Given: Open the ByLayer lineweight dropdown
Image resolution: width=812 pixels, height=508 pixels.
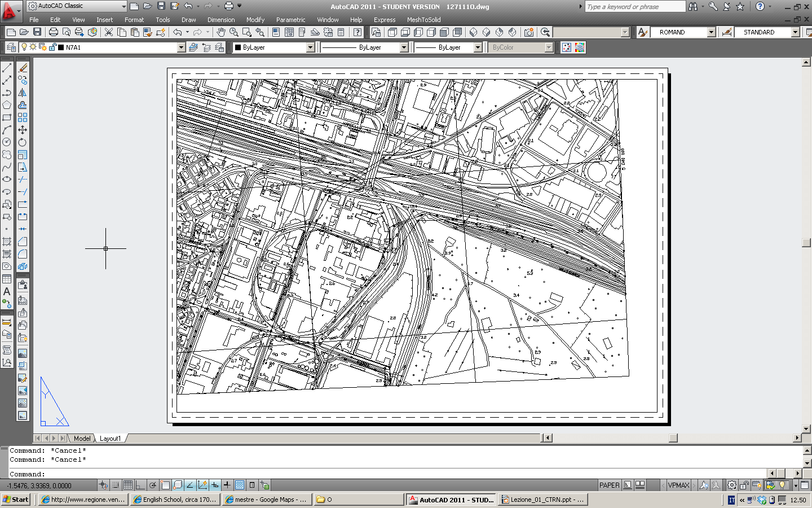Looking at the screenshot, I should pos(478,47).
